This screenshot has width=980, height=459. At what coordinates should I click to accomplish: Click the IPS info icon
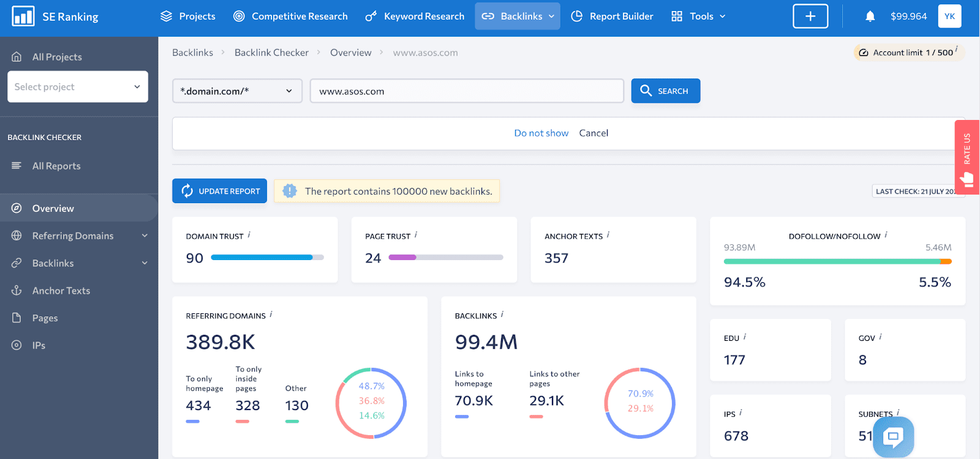tap(740, 413)
